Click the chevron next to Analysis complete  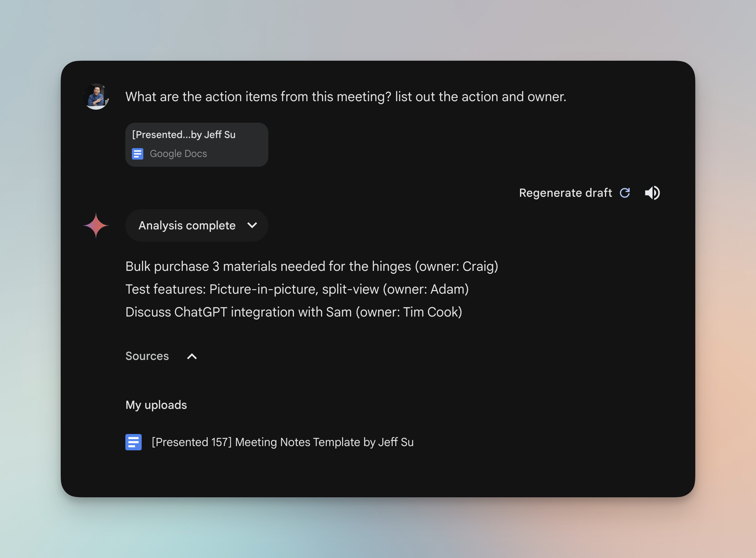tap(252, 225)
